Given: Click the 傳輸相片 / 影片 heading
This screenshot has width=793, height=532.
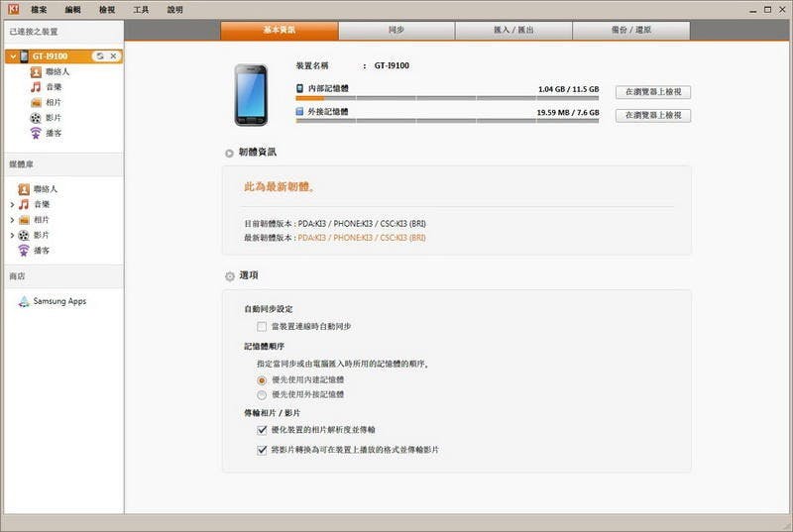Looking at the screenshot, I should coord(272,413).
